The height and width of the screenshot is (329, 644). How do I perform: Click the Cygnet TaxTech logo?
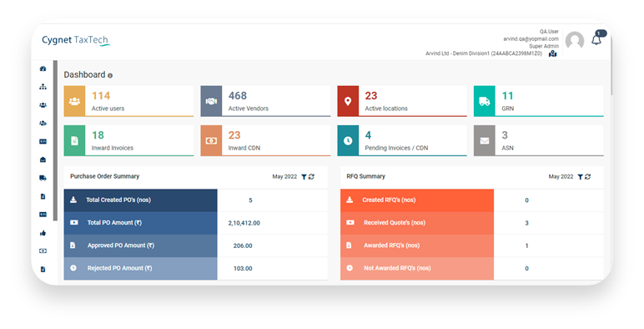click(x=76, y=40)
